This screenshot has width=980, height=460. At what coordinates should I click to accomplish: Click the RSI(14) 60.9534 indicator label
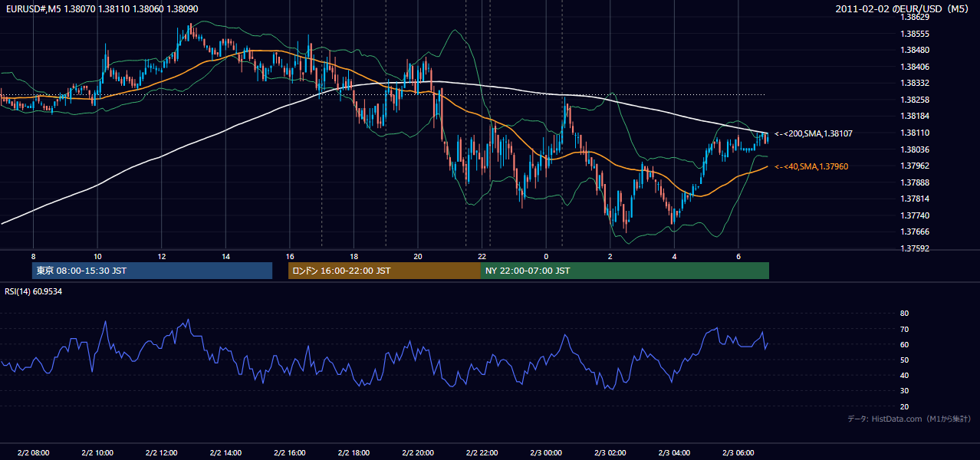click(34, 291)
